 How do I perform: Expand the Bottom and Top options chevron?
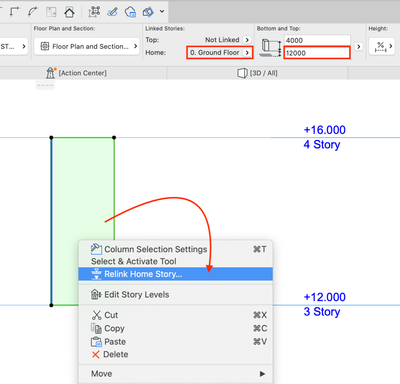359,46
